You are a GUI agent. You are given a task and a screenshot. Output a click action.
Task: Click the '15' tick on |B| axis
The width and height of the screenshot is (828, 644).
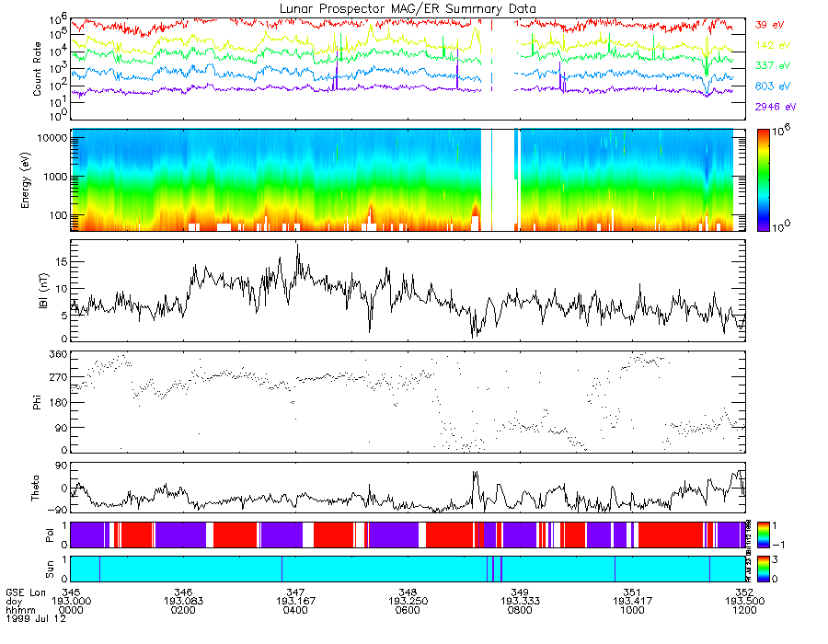pos(62,262)
